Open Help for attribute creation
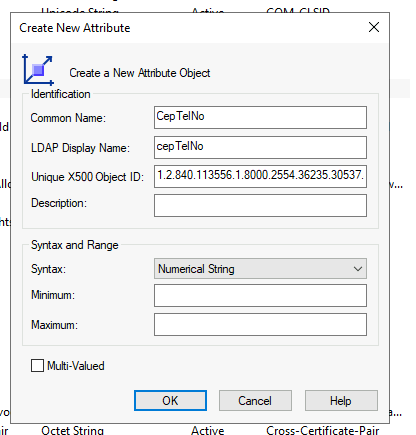 pyautogui.click(x=341, y=401)
